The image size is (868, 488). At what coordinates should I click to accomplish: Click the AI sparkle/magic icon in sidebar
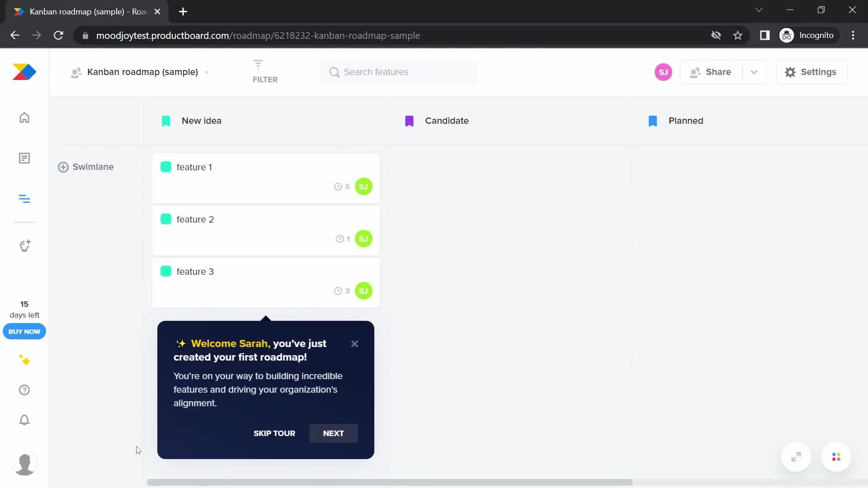coord(24,361)
